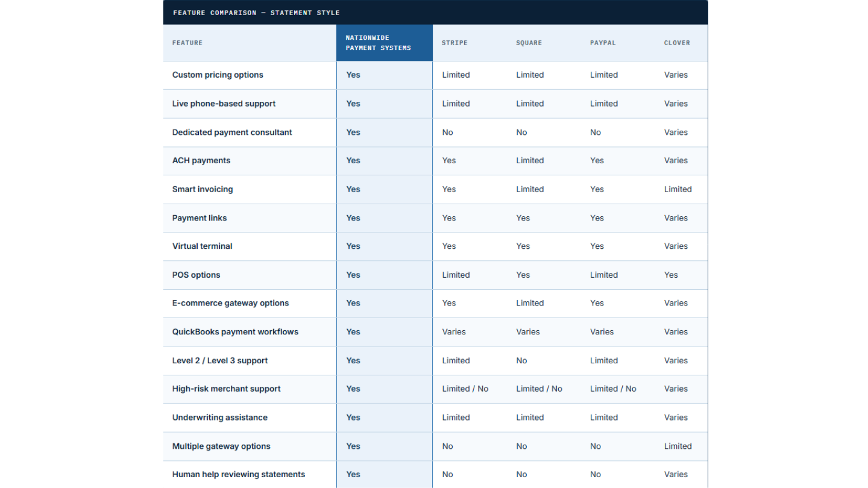The image size is (868, 488).
Task: Select the 'Feature' column header
Action: (187, 43)
